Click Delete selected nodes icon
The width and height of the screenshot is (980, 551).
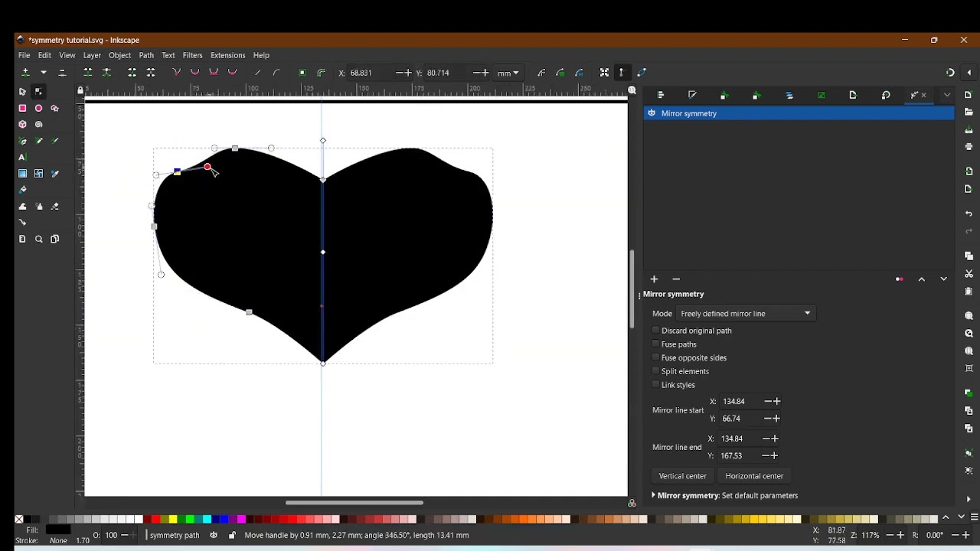coord(62,73)
